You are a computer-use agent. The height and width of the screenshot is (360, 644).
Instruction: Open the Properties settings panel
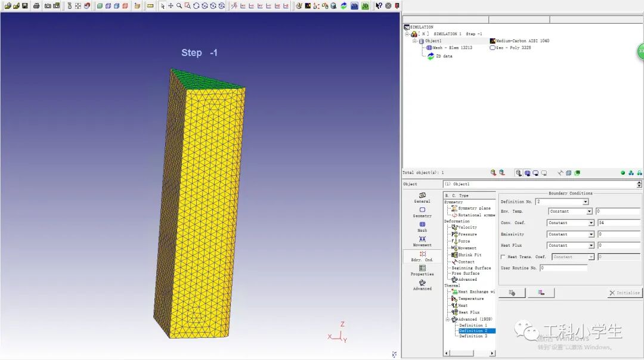point(422,271)
